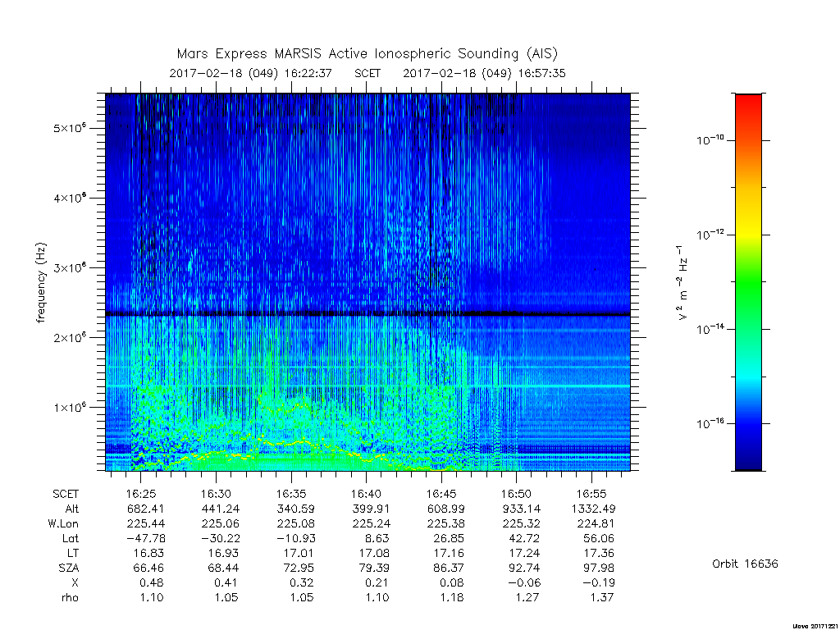Image resolution: width=840 pixels, height=630 pixels.
Task: Click the '2×10⁶' frequency tick label
Action: coord(70,337)
